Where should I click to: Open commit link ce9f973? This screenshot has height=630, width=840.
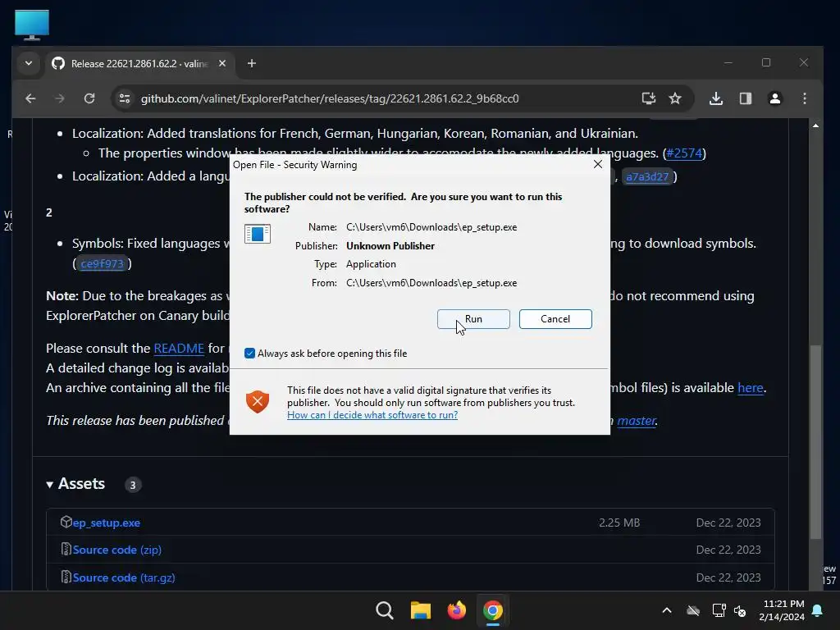pos(102,263)
